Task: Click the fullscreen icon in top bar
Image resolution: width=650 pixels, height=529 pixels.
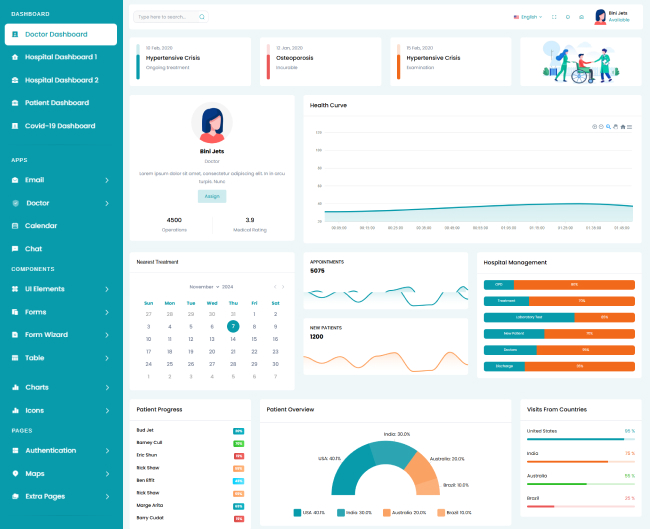Action: [553, 17]
